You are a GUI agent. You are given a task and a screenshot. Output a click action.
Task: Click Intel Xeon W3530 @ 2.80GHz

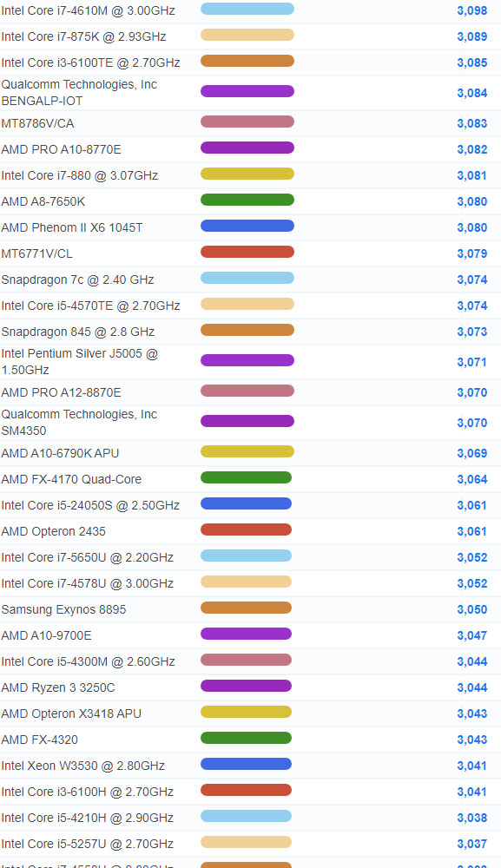click(83, 766)
